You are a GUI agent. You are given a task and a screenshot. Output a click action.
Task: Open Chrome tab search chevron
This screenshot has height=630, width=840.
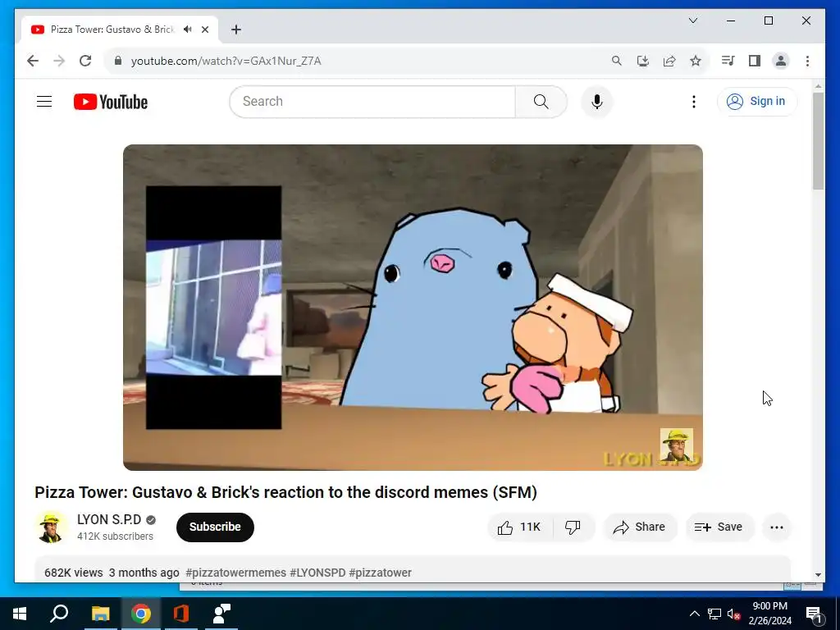(x=692, y=21)
